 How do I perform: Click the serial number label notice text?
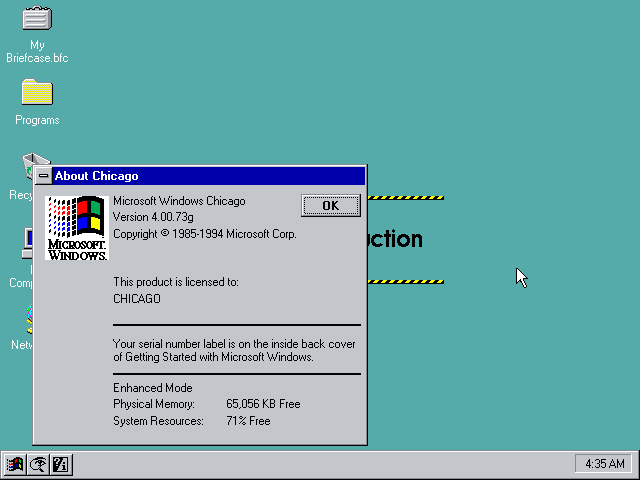pyautogui.click(x=234, y=350)
